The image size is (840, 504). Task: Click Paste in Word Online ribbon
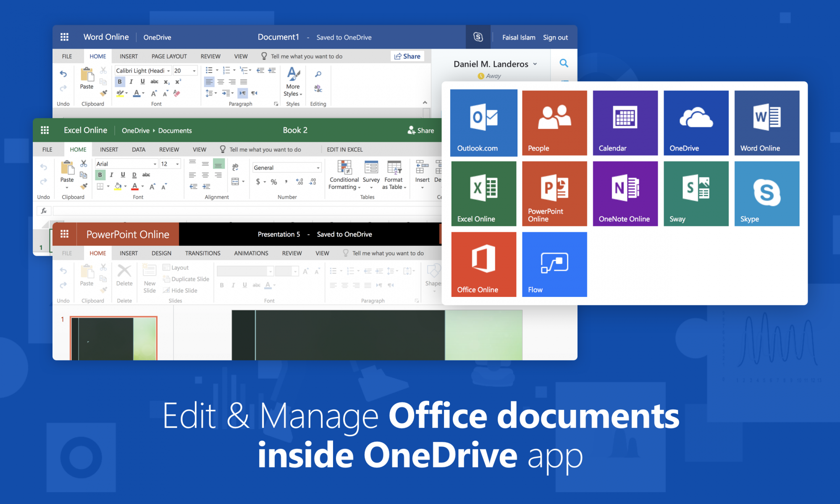pos(87,79)
